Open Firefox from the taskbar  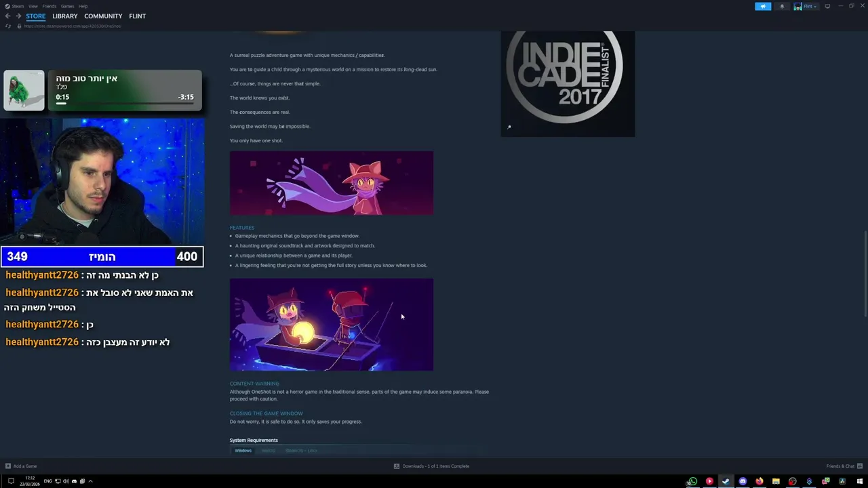click(x=759, y=481)
